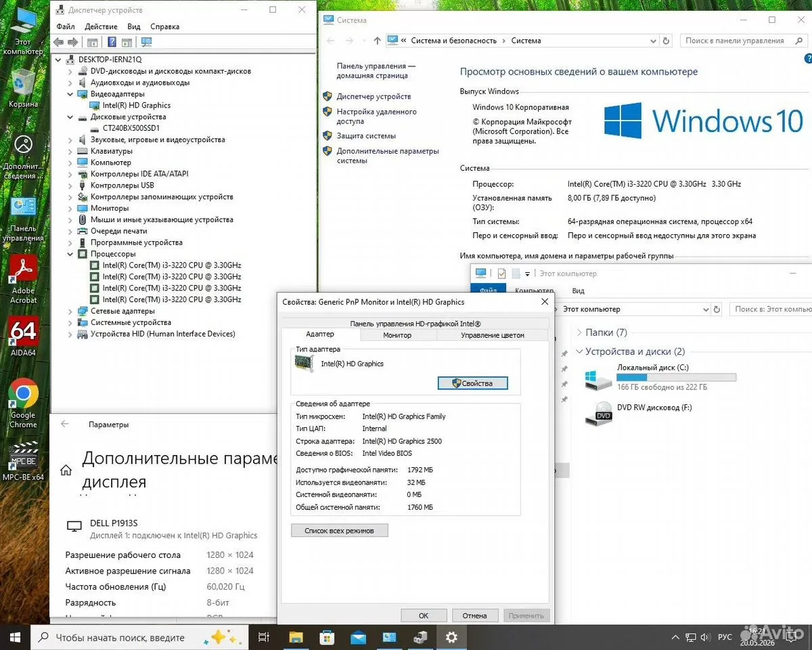Open the Mail app from the taskbar
The height and width of the screenshot is (650, 812).
[358, 637]
